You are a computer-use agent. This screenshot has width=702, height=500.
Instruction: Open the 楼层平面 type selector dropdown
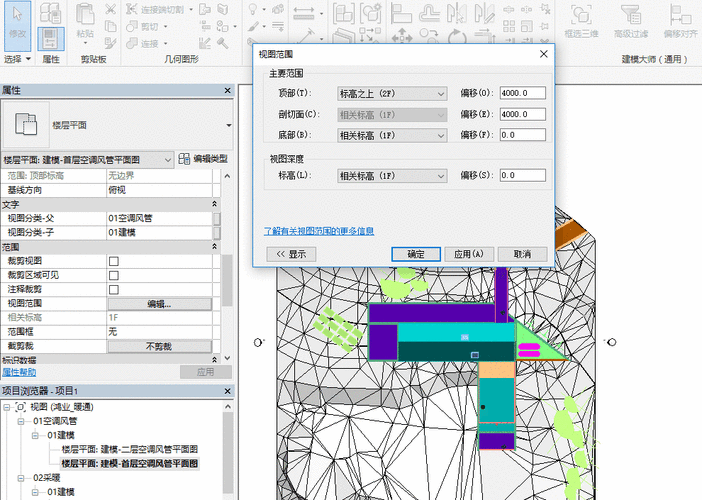click(229, 125)
